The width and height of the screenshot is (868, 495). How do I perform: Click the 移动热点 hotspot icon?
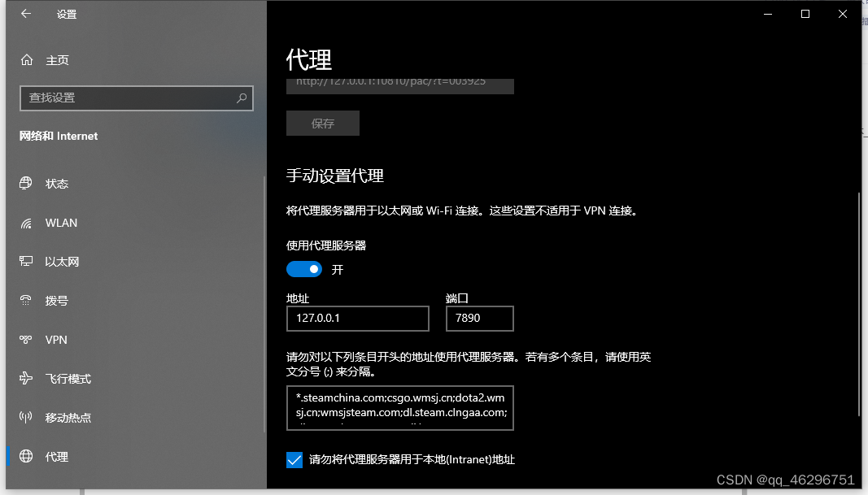(x=24, y=417)
